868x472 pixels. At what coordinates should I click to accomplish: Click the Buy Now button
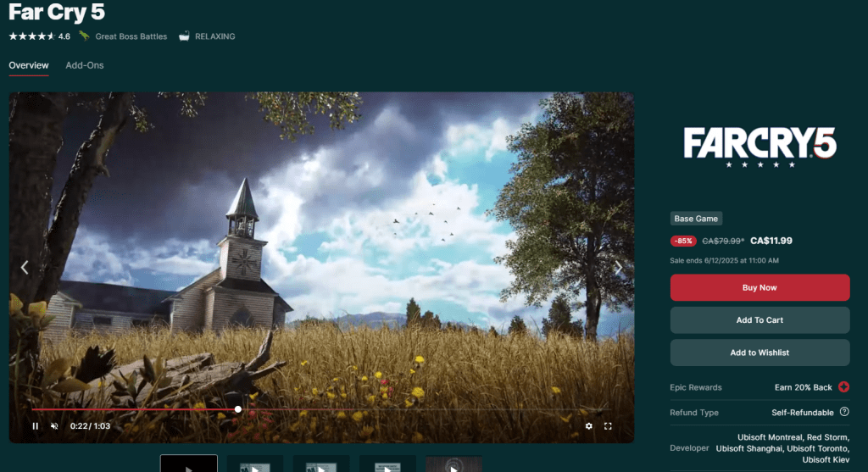click(x=759, y=288)
